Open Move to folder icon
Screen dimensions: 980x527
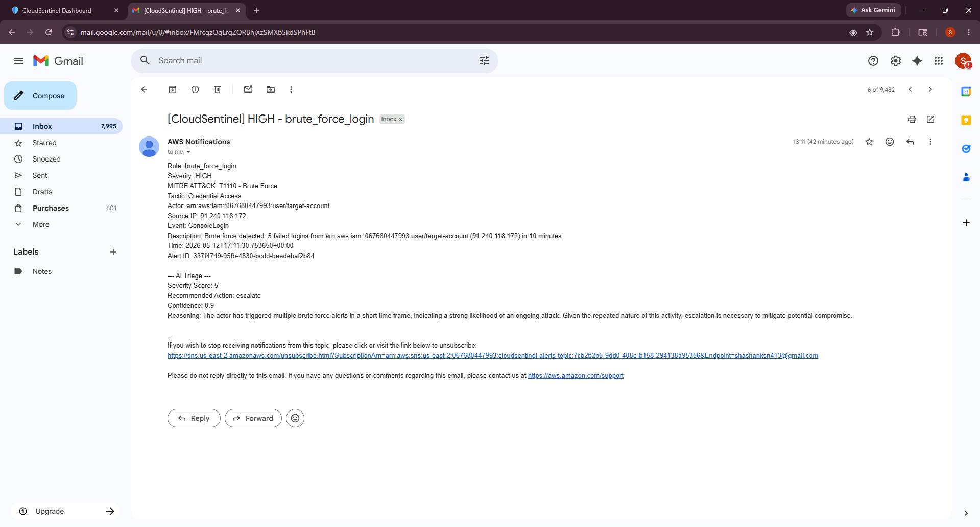(x=271, y=89)
